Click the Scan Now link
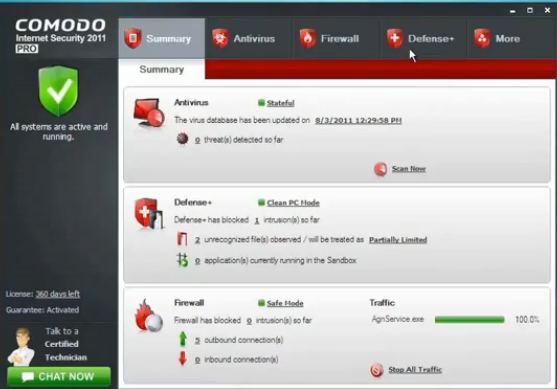Image resolution: width=557 pixels, height=389 pixels. (409, 169)
